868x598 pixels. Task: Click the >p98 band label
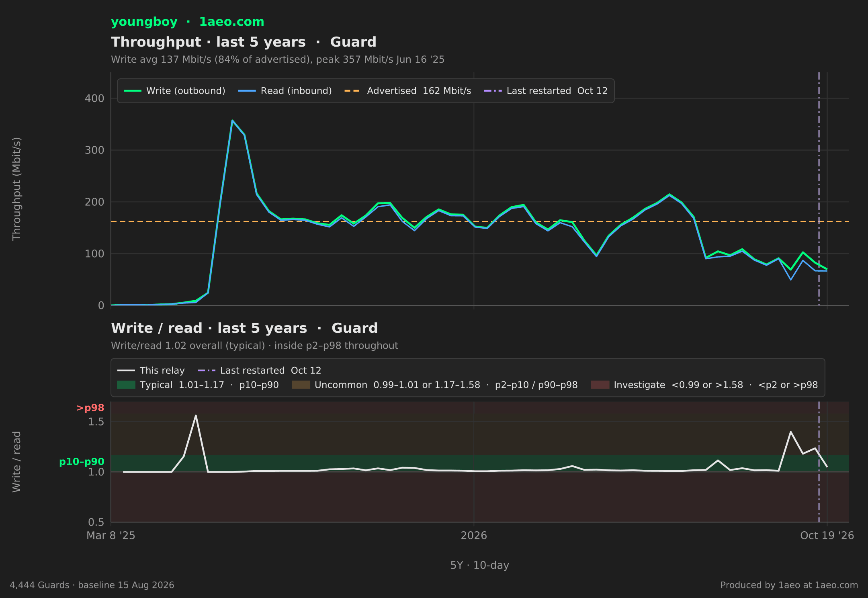[90, 408]
